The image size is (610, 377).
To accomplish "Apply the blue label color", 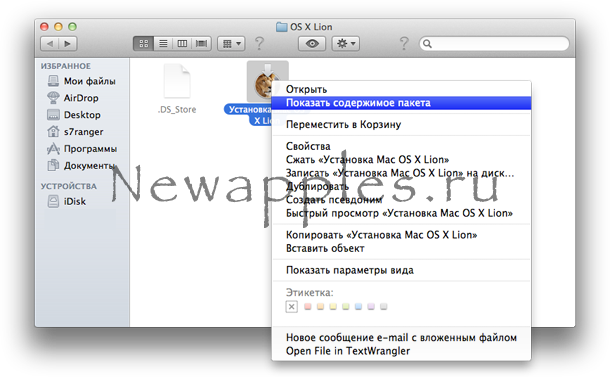I will point(358,307).
